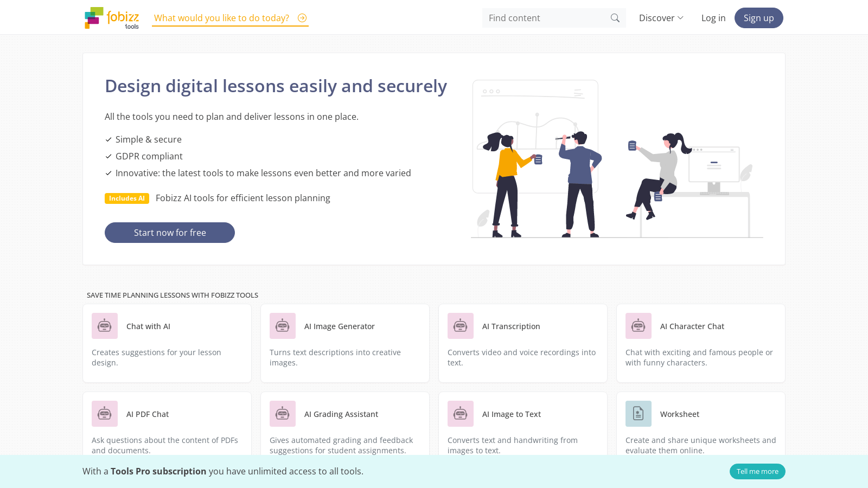Click the AI Transcription robot icon

(x=461, y=326)
